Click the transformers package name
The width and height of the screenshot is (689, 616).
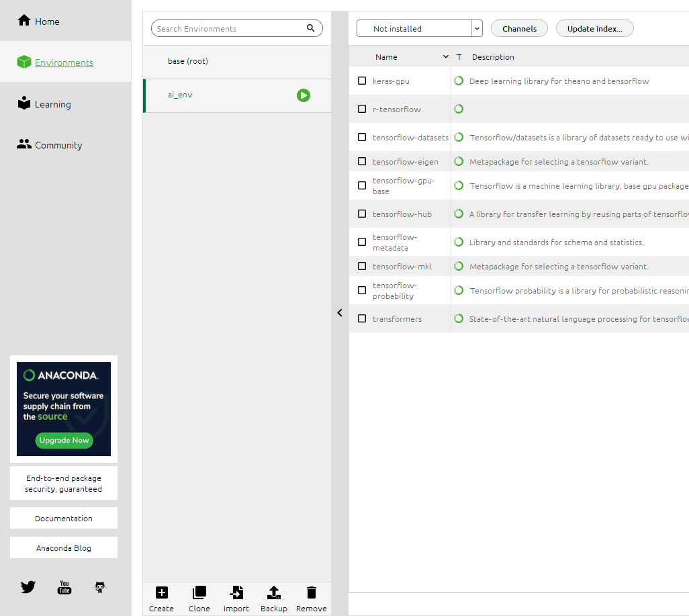click(397, 319)
